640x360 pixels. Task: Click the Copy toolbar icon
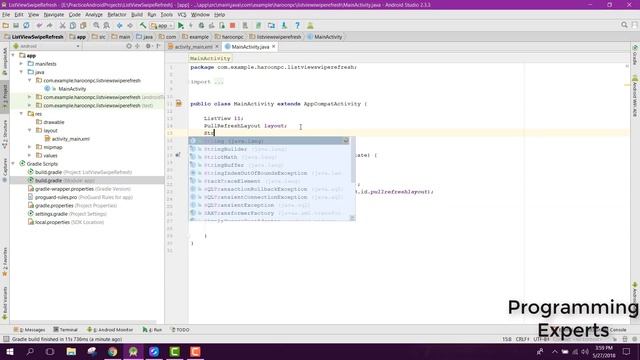73,25
